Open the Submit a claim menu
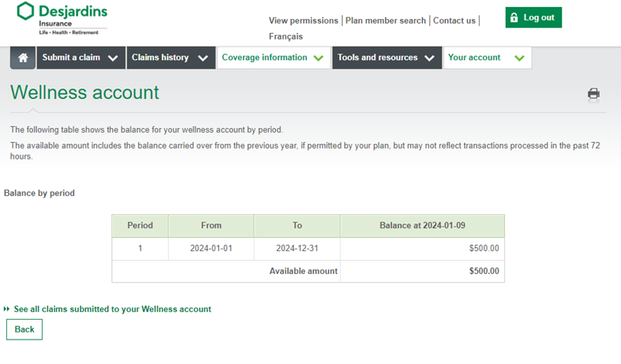621x364 pixels. 71,58
